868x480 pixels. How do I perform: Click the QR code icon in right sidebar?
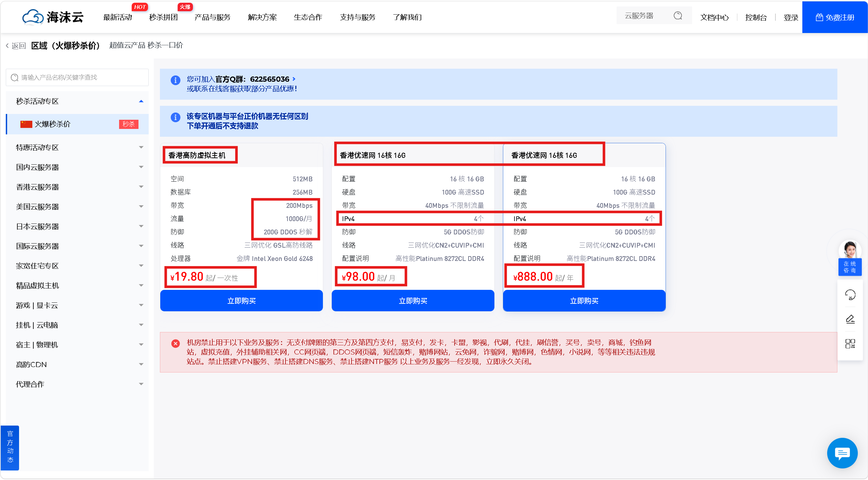click(x=850, y=344)
